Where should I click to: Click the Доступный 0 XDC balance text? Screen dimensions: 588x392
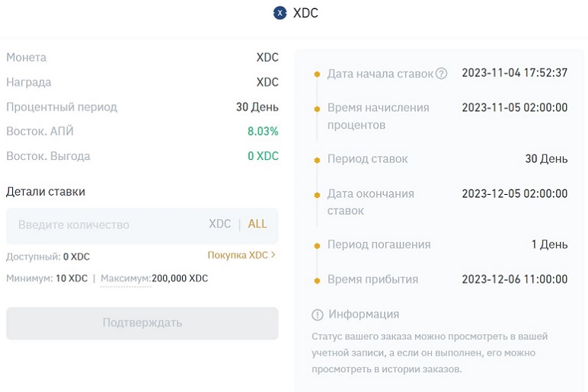click(48, 257)
